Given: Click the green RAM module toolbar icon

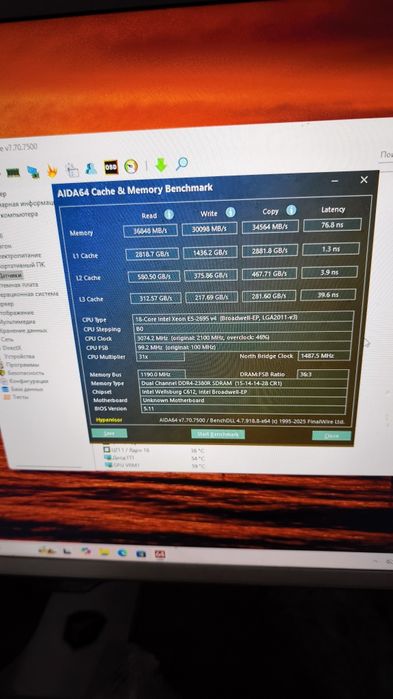Looking at the screenshot, I should (13, 172).
